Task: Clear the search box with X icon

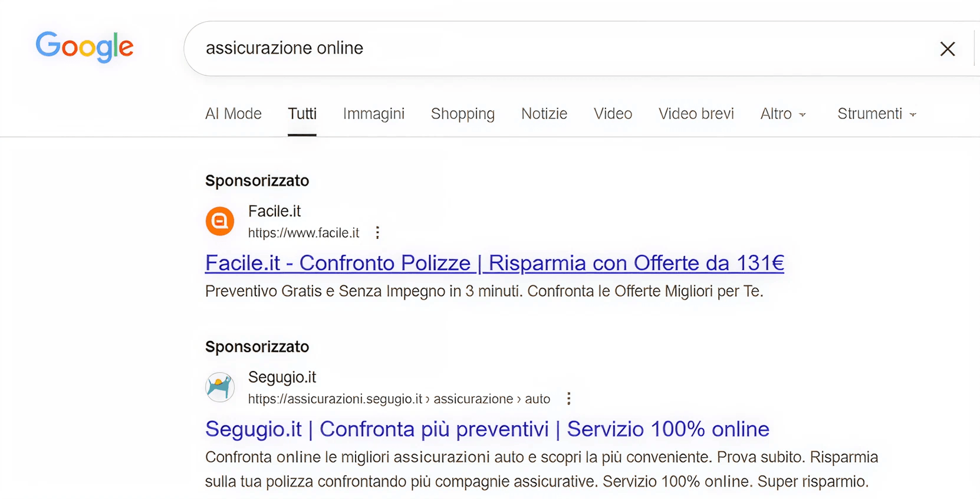Action: (x=947, y=49)
